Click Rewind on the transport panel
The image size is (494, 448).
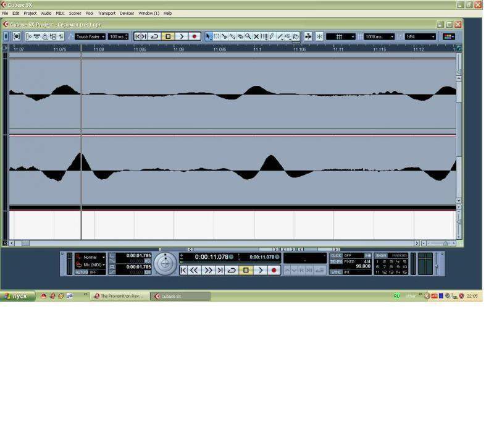coord(194,270)
